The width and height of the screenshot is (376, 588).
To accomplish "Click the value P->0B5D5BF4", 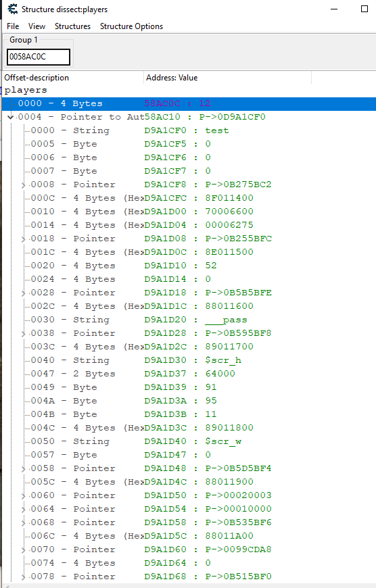I will coord(238,468).
